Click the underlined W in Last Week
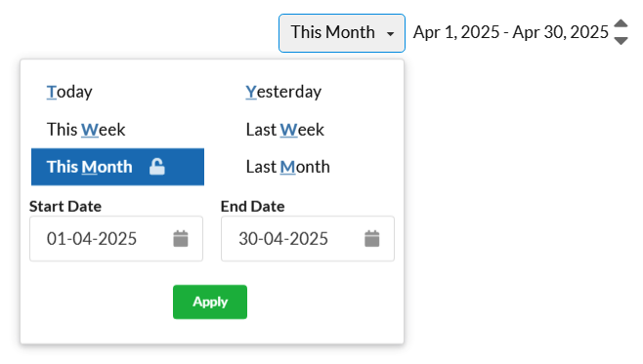The width and height of the screenshot is (643, 364). tap(288, 130)
